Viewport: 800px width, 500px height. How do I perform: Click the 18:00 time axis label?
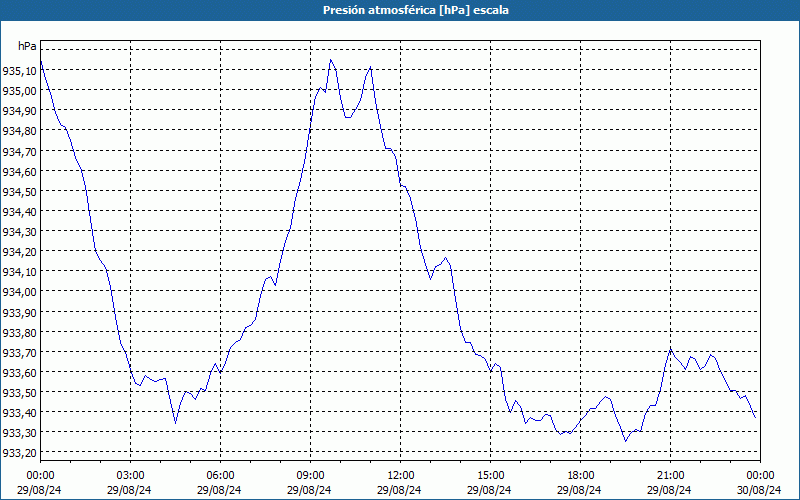coord(581,476)
